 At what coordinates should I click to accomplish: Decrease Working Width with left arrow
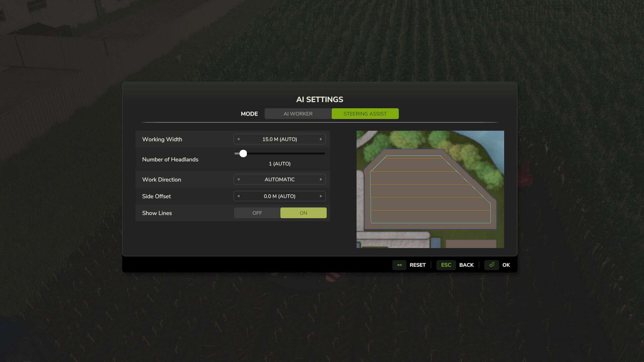click(238, 139)
